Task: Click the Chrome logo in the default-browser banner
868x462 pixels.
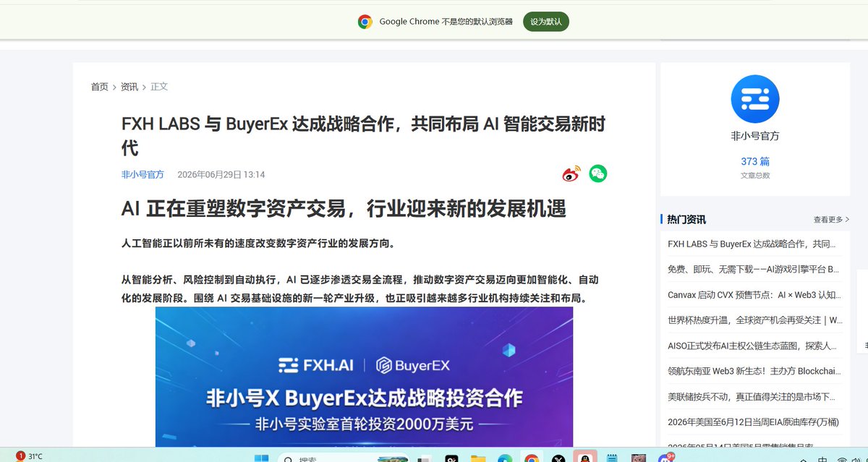Action: click(365, 22)
